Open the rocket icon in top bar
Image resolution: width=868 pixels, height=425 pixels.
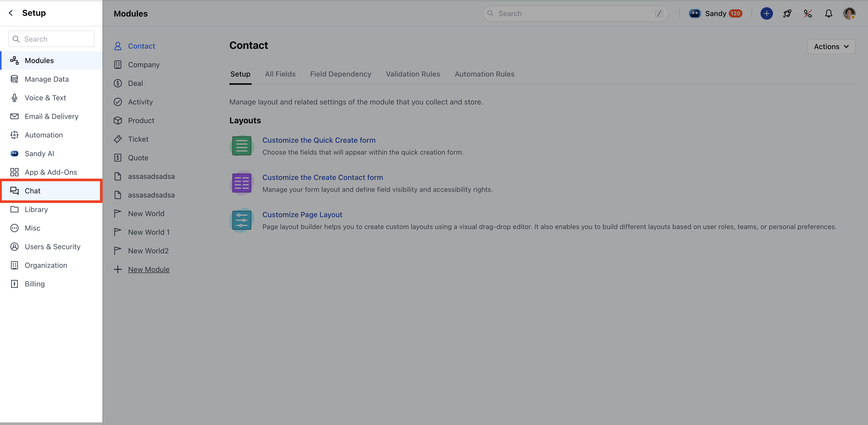[x=787, y=13]
